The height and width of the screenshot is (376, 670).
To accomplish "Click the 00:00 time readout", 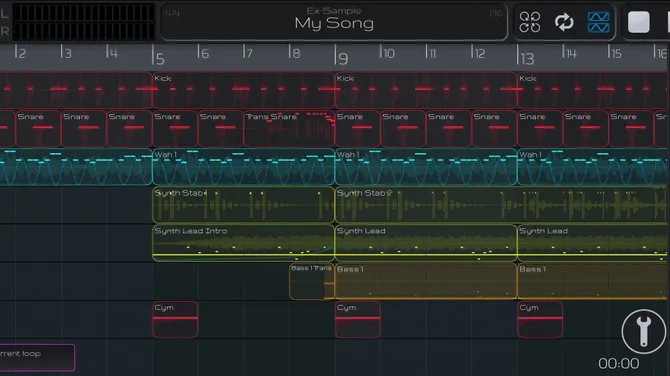I will [618, 364].
